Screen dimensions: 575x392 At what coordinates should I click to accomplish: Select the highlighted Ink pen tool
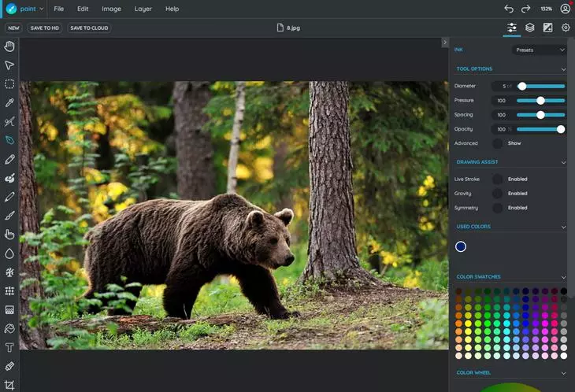click(x=9, y=140)
